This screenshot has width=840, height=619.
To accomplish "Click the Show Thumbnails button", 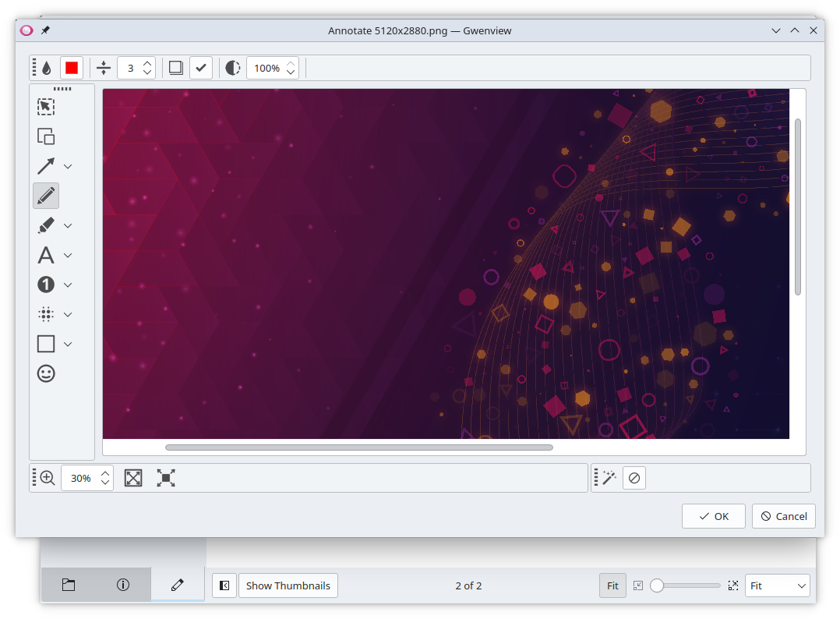I will tap(288, 585).
